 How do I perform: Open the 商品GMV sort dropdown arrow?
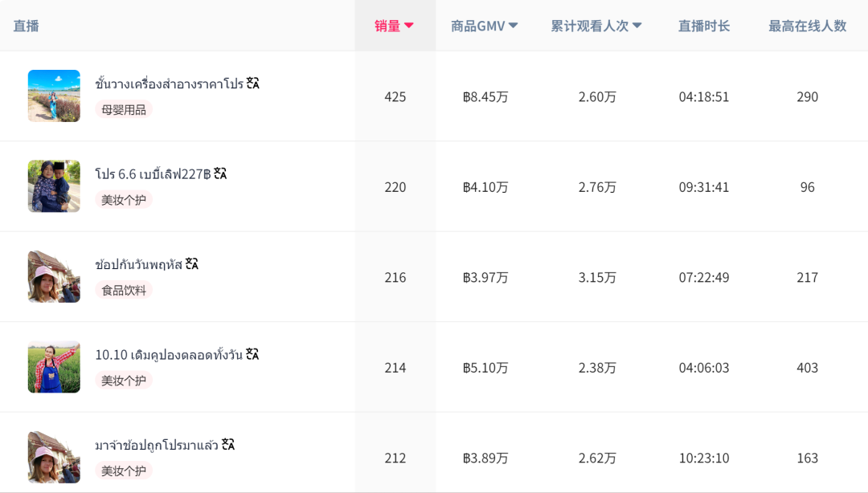(x=513, y=25)
